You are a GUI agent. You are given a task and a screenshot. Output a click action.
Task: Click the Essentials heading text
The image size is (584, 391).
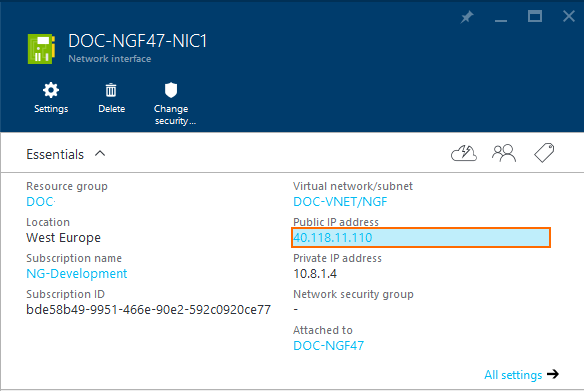pyautogui.click(x=55, y=154)
